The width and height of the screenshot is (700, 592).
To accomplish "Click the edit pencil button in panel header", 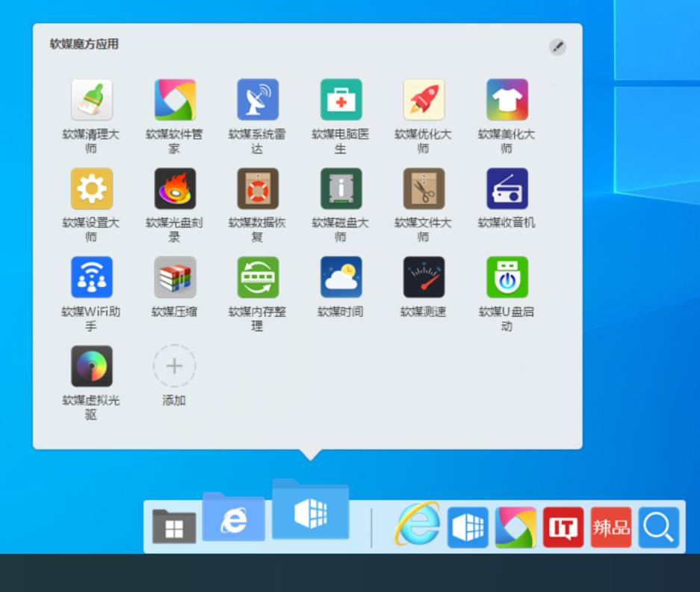I will tap(557, 47).
